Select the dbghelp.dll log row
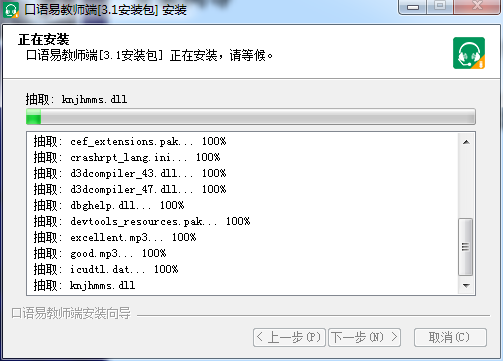503x361 pixels. pyautogui.click(x=109, y=205)
